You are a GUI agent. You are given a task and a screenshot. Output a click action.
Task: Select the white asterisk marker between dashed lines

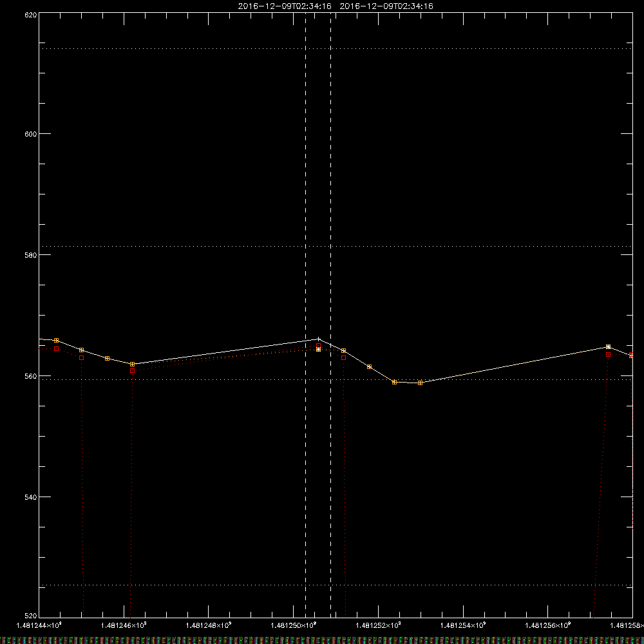point(318,350)
